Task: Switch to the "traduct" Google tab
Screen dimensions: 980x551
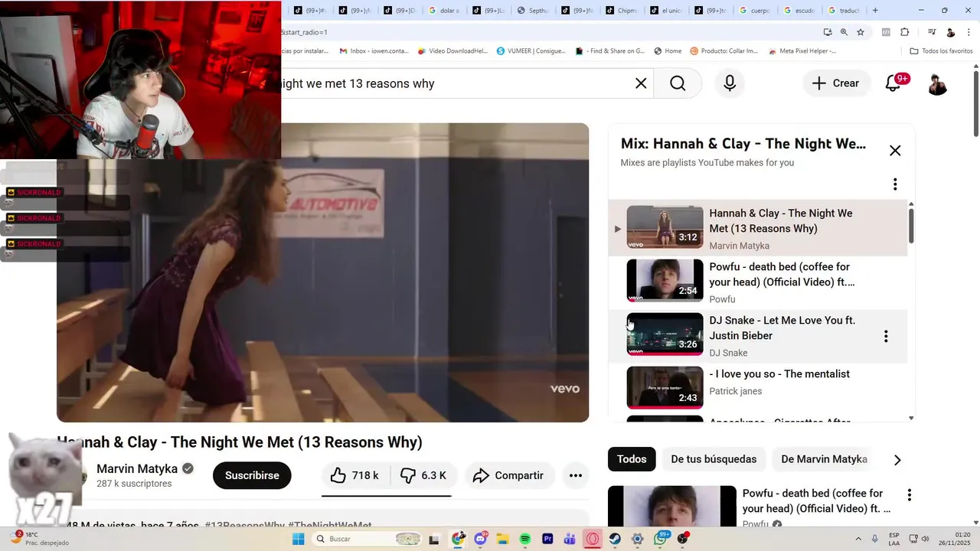Action: [x=843, y=11]
